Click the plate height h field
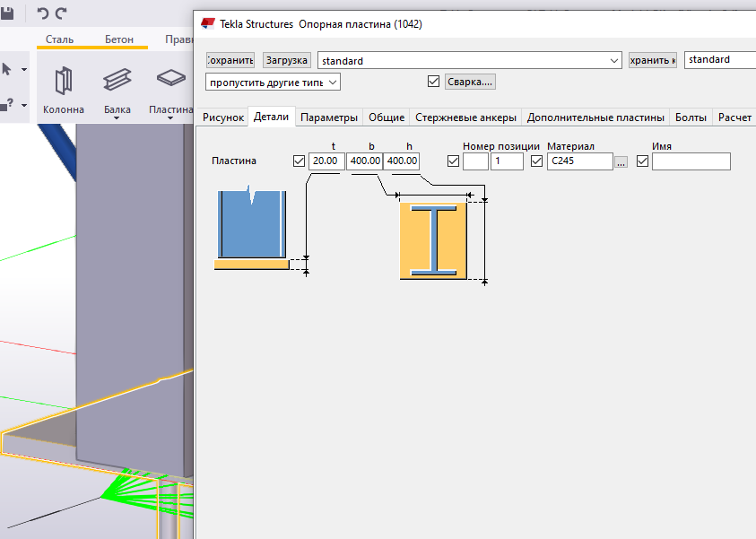Viewport: 756px width, 539px height. pyautogui.click(x=402, y=161)
